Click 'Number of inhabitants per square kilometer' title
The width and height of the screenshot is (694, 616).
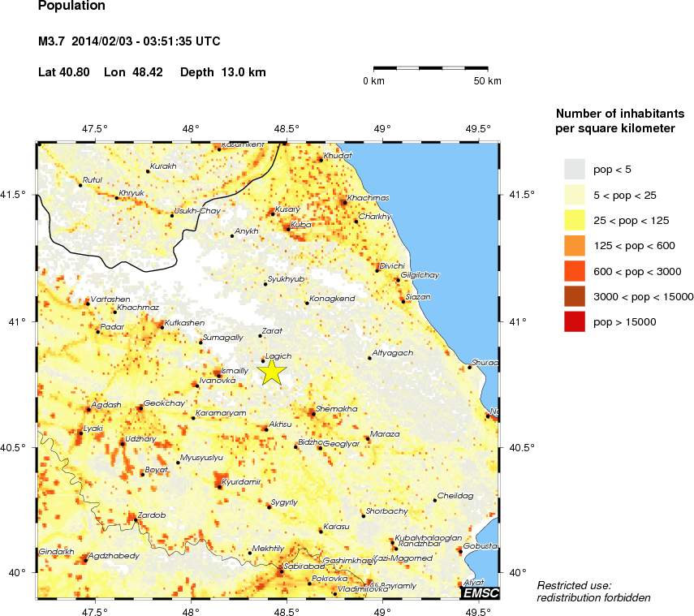(620, 121)
